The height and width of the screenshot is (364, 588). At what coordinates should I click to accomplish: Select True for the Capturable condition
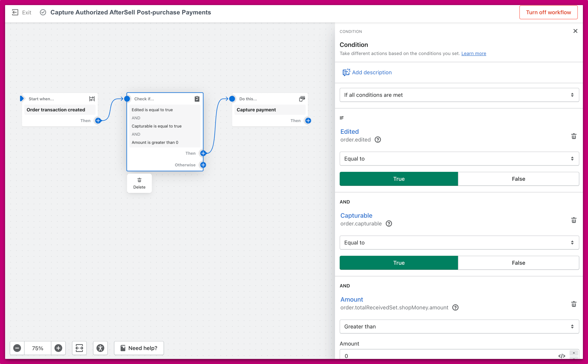(399, 263)
